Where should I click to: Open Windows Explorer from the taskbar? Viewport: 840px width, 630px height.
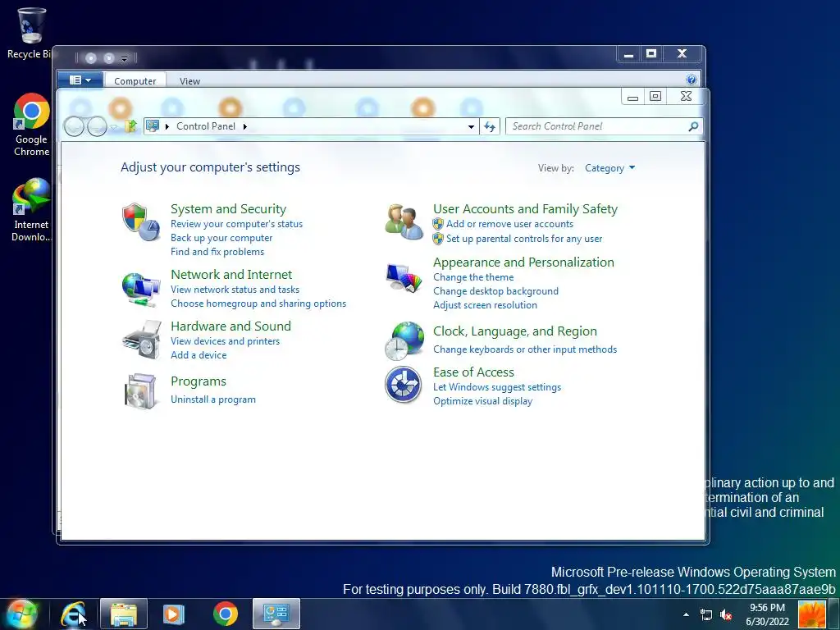(124, 614)
